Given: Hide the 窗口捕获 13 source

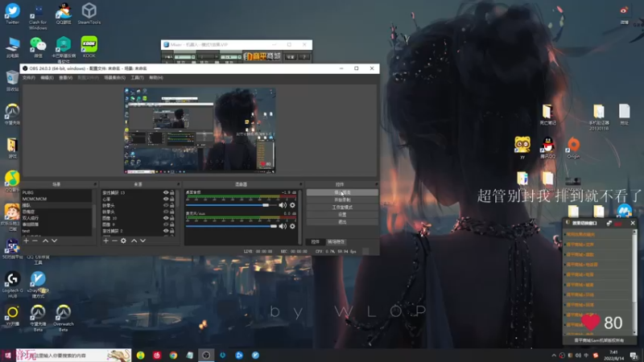Looking at the screenshot, I should tap(166, 192).
